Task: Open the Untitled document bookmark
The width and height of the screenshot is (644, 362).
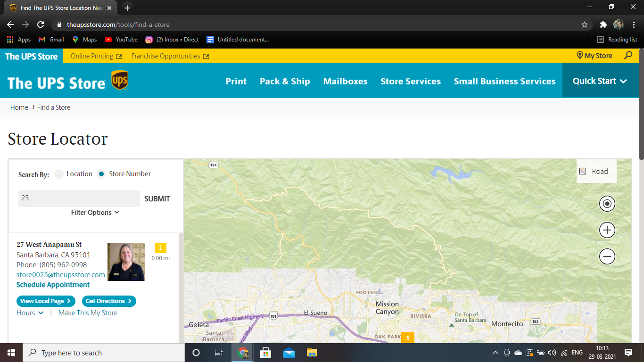Action: (x=238, y=40)
